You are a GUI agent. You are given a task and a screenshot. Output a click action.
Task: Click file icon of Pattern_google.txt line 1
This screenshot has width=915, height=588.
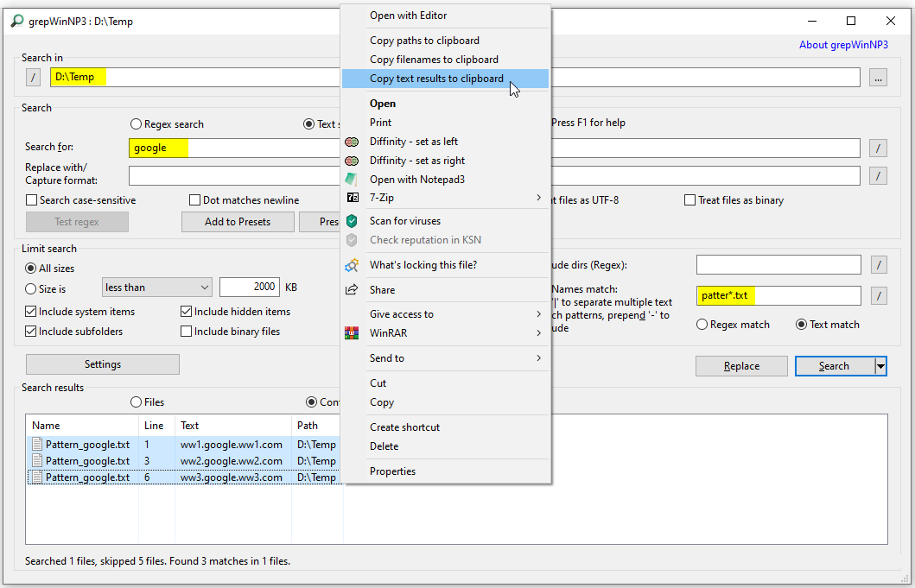pos(37,445)
